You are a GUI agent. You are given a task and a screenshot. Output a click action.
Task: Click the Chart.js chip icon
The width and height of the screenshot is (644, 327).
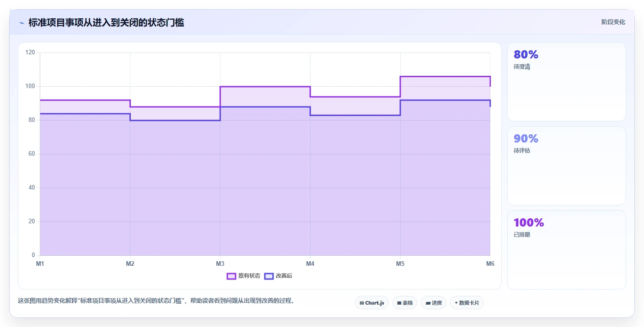click(362, 303)
